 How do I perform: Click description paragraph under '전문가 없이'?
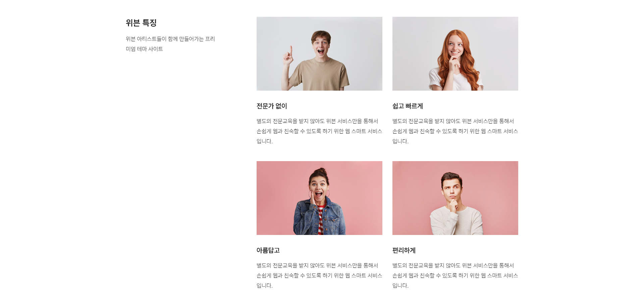(x=319, y=131)
